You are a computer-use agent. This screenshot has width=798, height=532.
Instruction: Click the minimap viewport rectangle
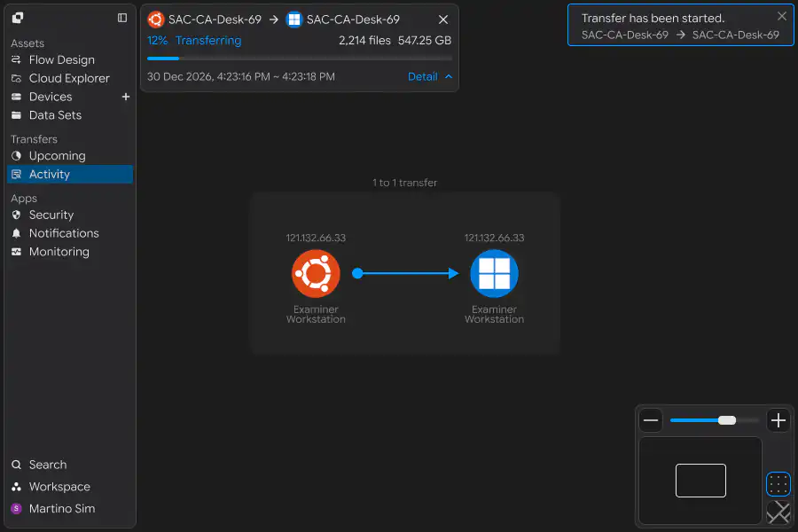click(x=700, y=481)
